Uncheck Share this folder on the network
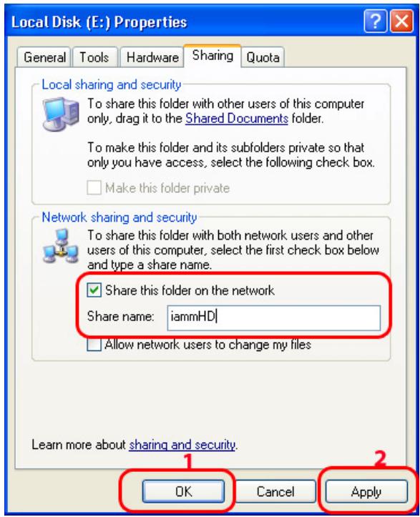The image size is (420, 517). click(94, 290)
